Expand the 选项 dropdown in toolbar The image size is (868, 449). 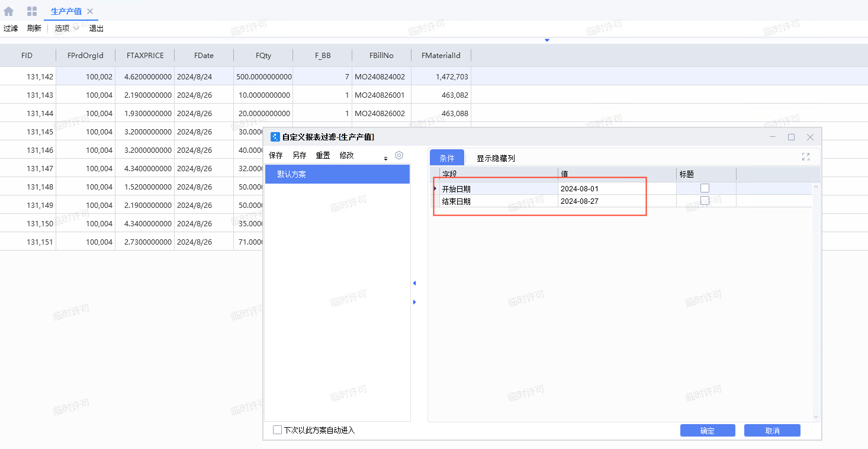66,28
